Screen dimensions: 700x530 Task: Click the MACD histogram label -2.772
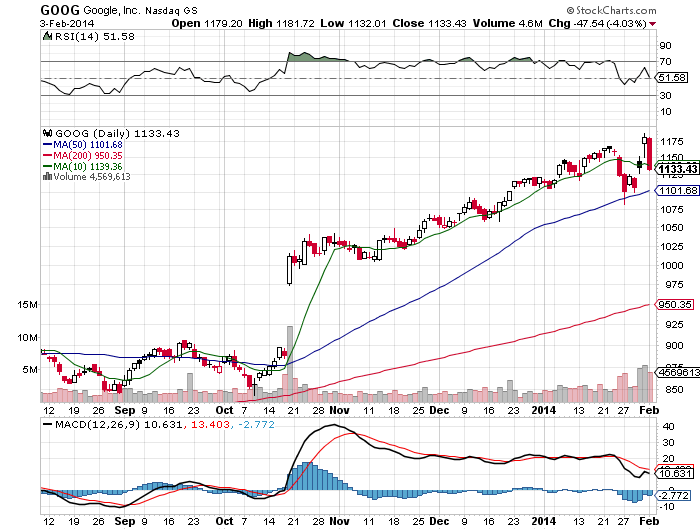(674, 495)
